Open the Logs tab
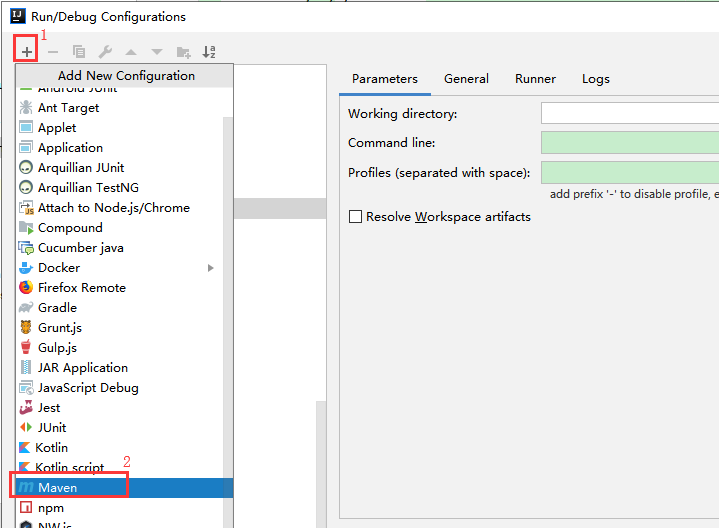This screenshot has height=528, width=719. (x=596, y=79)
